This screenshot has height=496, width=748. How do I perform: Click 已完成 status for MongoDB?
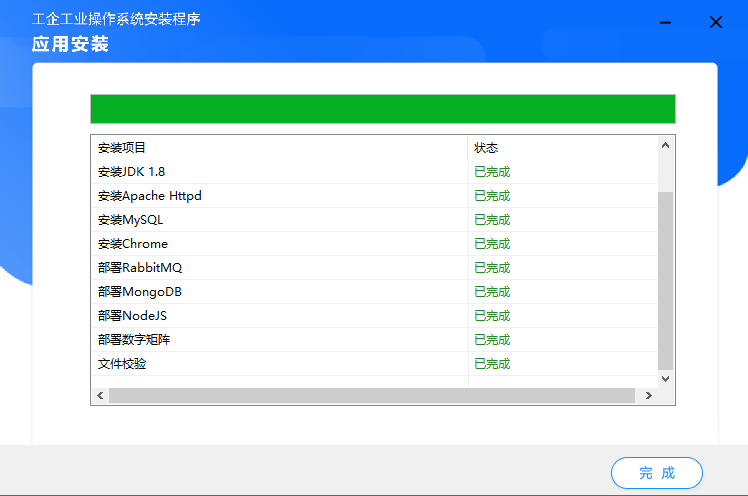[x=492, y=292]
